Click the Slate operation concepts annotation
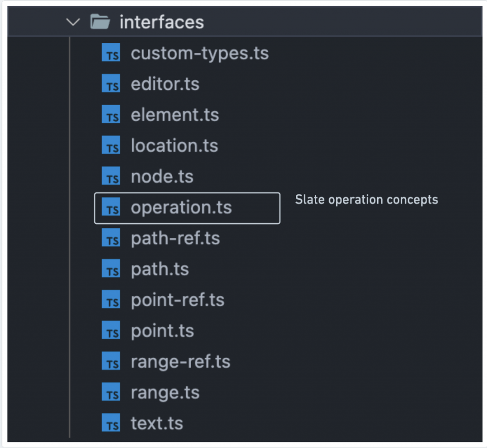The height and width of the screenshot is (448, 487). [366, 200]
